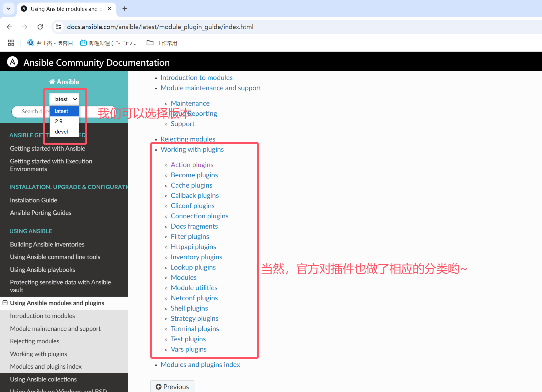542x392 pixels.
Task: Open the Become plugins link
Action: pyautogui.click(x=194, y=175)
